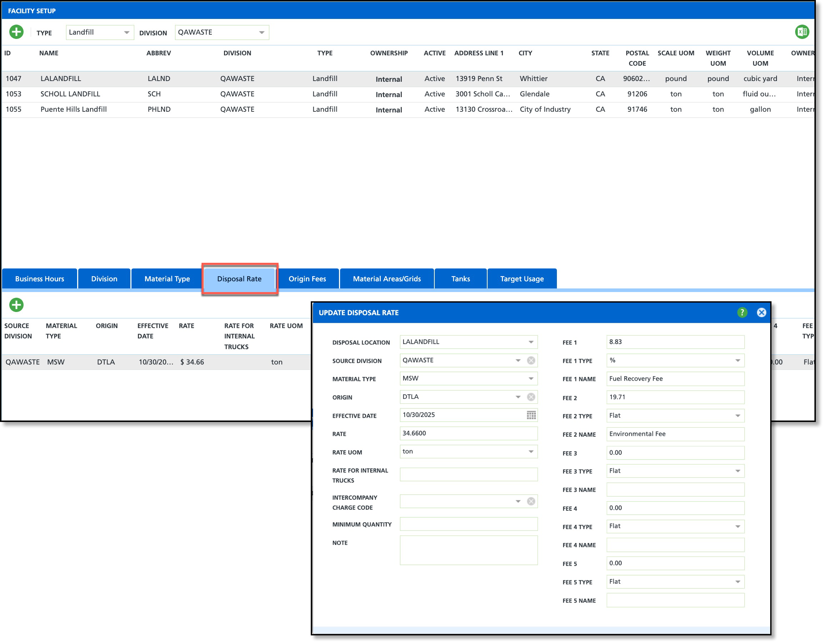This screenshot has height=644, width=823.
Task: Switch to the Origin Fees tab
Action: click(307, 279)
